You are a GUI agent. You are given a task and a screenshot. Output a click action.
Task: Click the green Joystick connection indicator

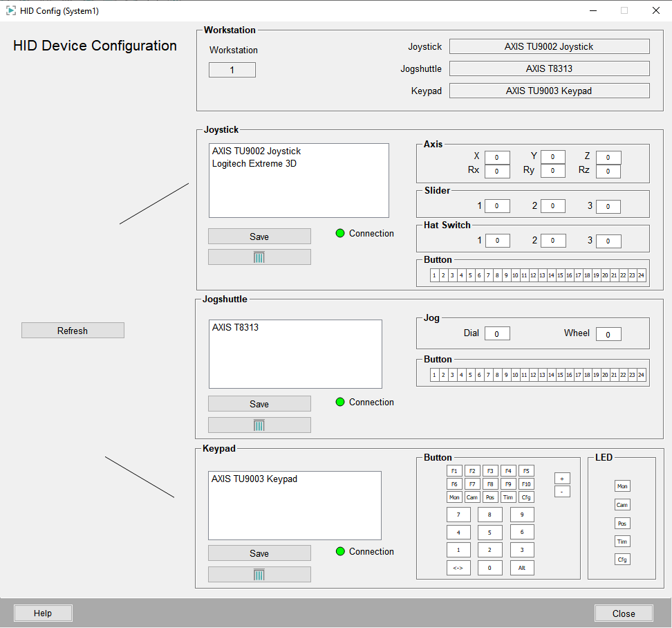tap(340, 234)
